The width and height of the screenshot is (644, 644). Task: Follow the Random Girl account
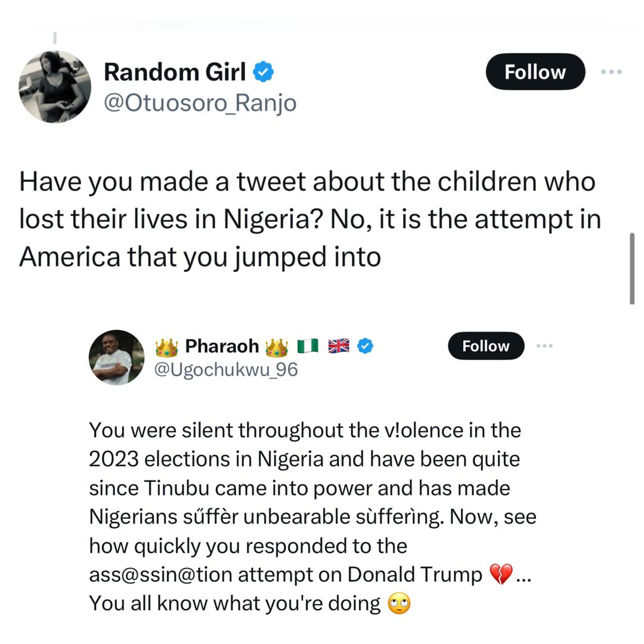tap(535, 72)
